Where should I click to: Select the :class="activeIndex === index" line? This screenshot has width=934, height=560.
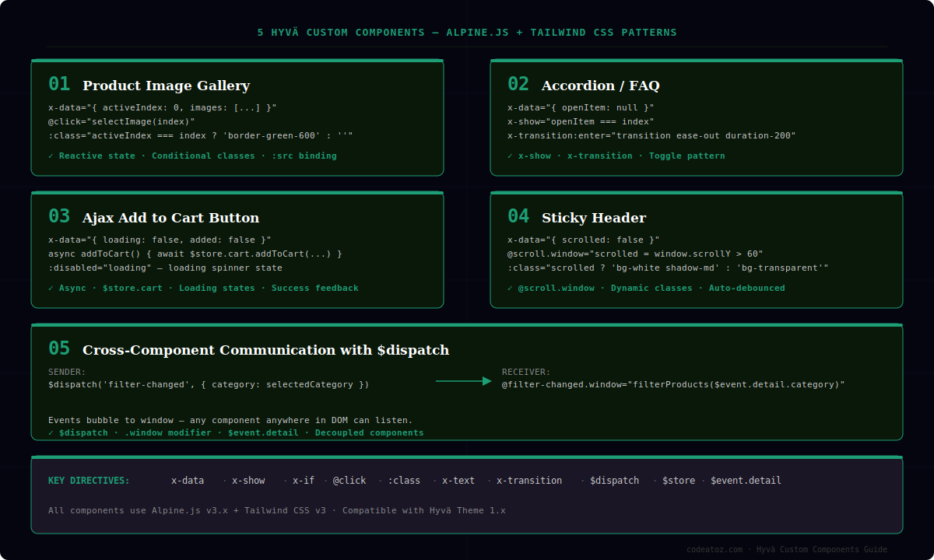point(201,135)
